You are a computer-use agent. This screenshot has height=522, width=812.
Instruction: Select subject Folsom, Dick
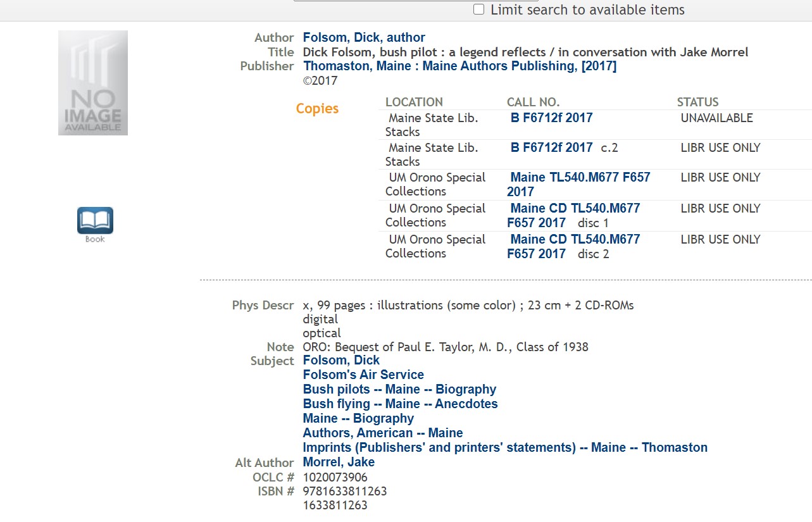[x=341, y=360]
